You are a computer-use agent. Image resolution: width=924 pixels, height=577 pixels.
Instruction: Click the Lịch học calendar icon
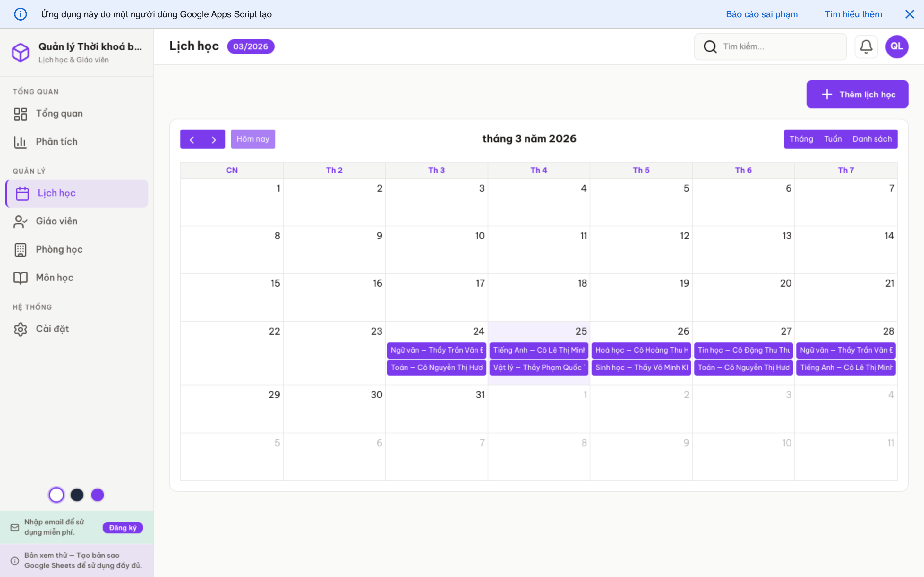point(22,193)
